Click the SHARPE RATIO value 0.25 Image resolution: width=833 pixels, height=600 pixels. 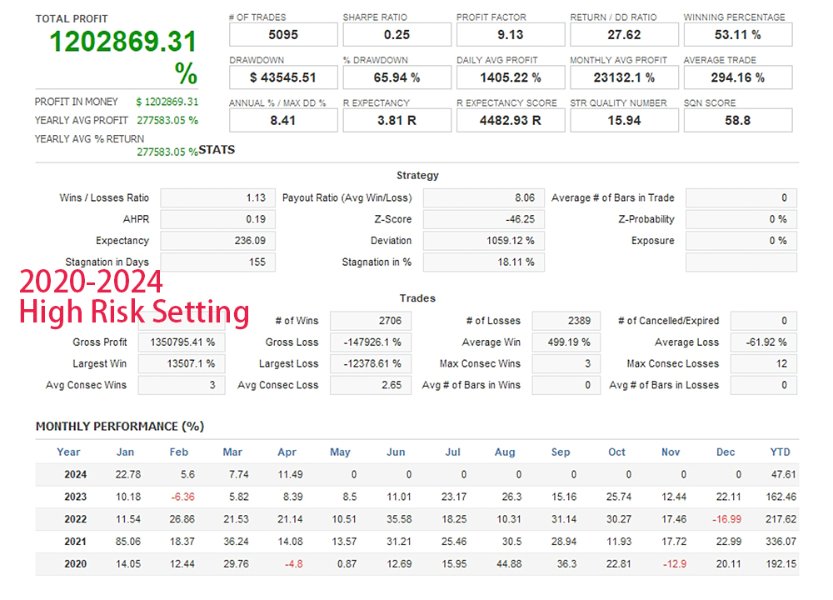pos(398,34)
